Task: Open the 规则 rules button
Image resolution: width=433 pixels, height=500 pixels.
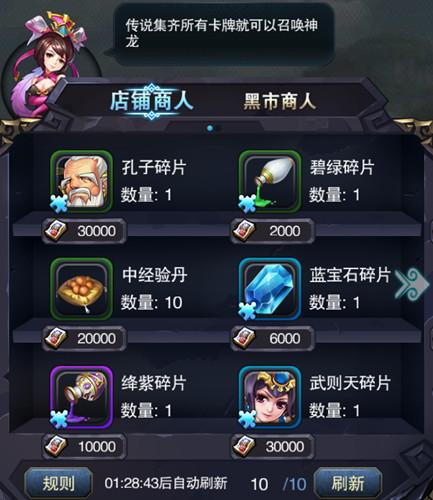Action: point(59,483)
